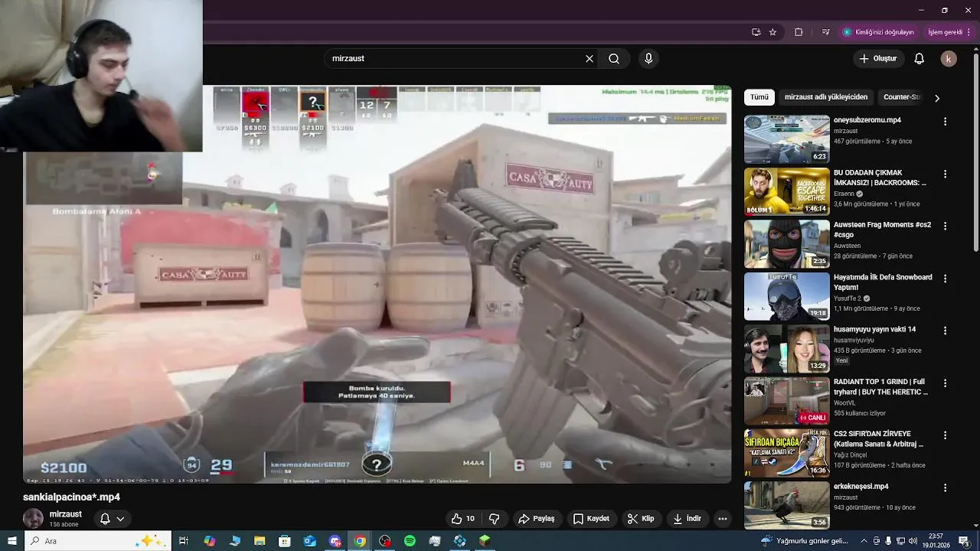The width and height of the screenshot is (980, 551).
Task: Click the mirzaust channel name under the title
Action: pos(66,514)
